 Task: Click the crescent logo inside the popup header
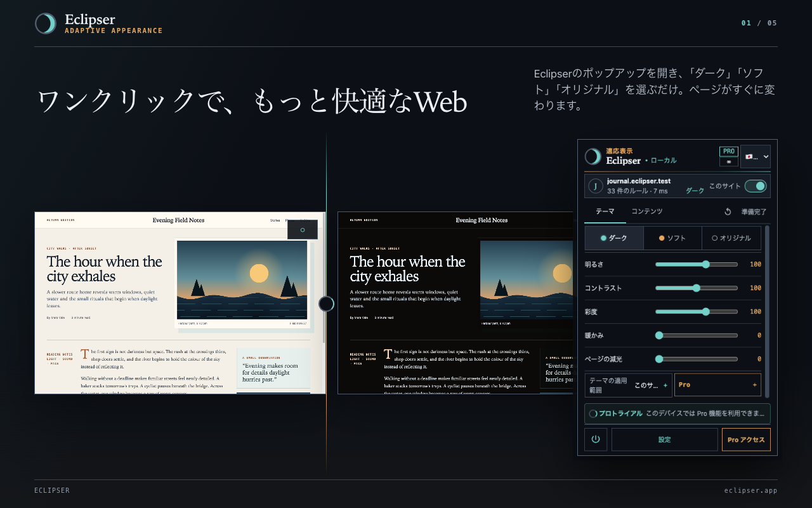tap(593, 157)
